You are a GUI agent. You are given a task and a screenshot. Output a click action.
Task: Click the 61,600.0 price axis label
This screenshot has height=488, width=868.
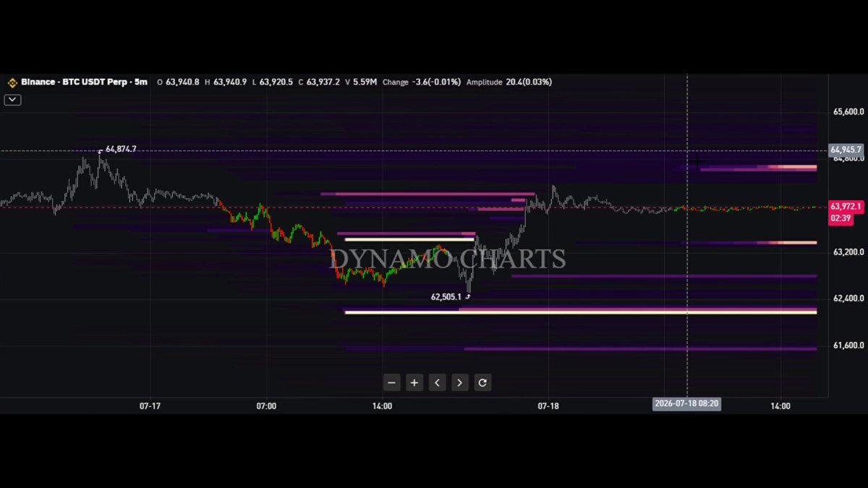pyautogui.click(x=849, y=346)
